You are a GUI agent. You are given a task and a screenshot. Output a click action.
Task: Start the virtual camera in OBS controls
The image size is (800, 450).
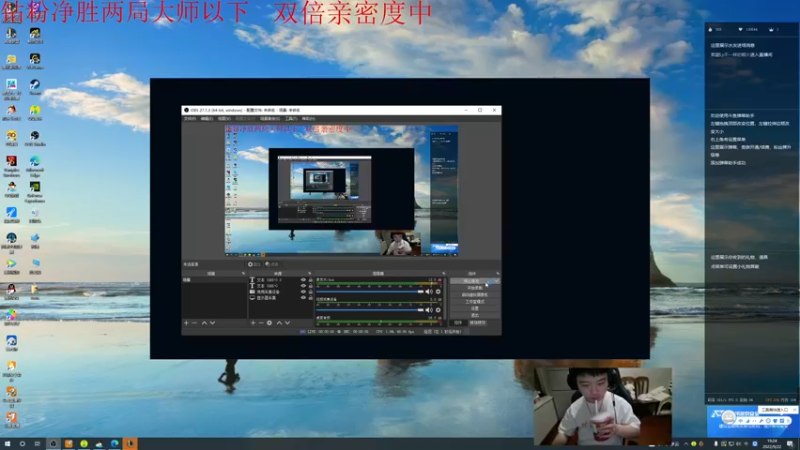point(474,295)
